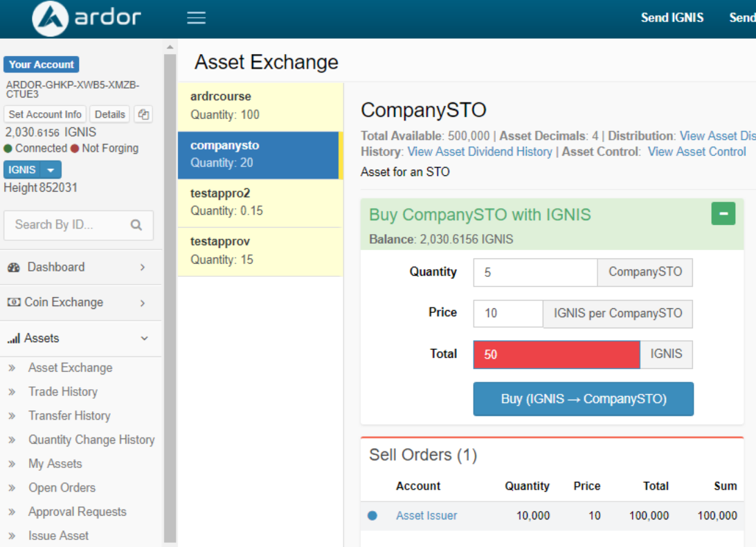Collapse the Buy CompanySTO panel
Viewport: 756px width, 547px height.
coord(723,214)
